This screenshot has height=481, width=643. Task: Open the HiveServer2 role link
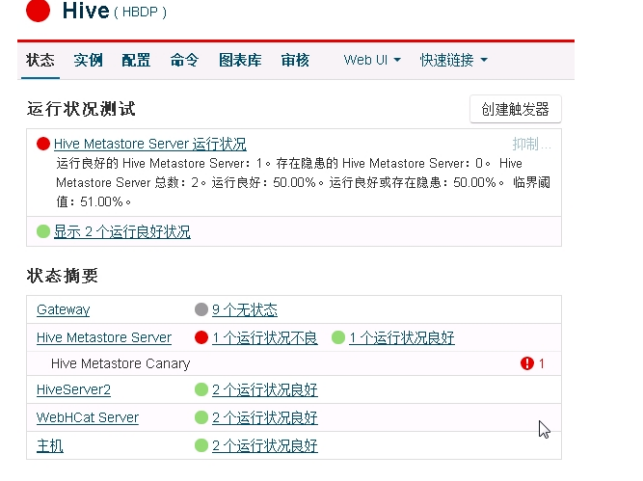point(73,390)
